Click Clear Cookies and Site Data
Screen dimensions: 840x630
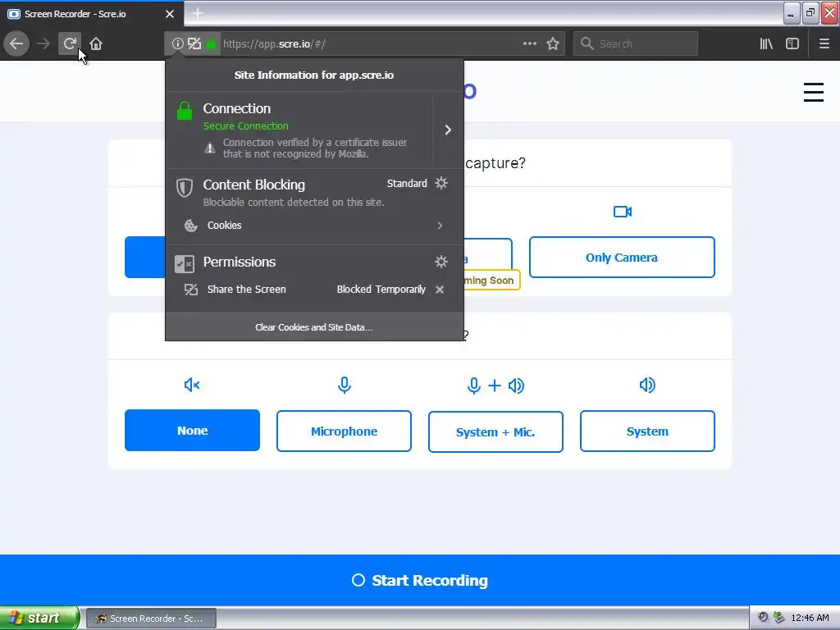(x=314, y=327)
